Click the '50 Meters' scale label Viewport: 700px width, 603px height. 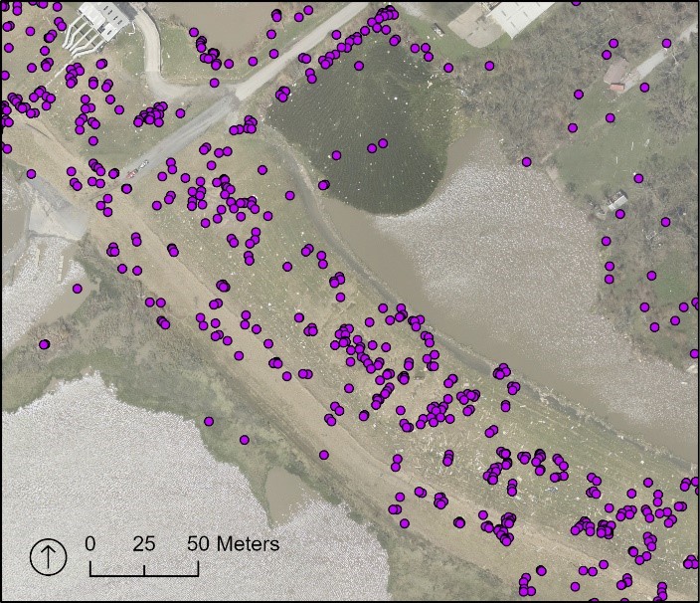click(233, 544)
